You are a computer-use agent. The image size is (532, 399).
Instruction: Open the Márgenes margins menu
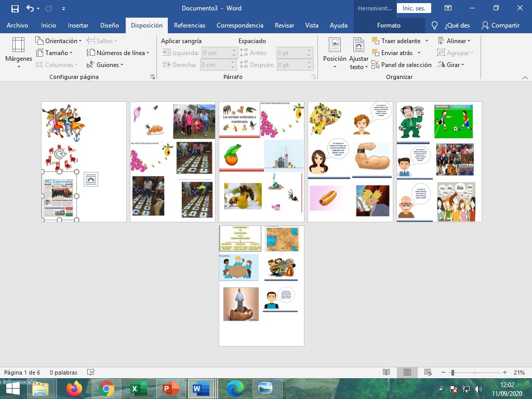(19, 53)
